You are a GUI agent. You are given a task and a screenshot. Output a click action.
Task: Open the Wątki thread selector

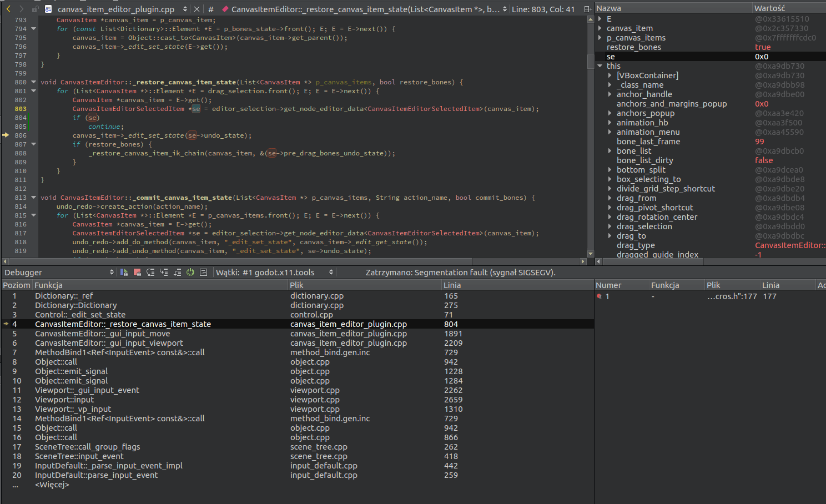274,272
